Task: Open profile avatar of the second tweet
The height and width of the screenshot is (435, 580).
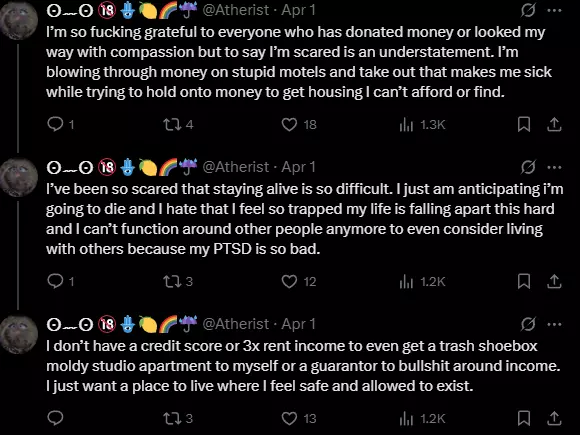Action: coord(18,177)
